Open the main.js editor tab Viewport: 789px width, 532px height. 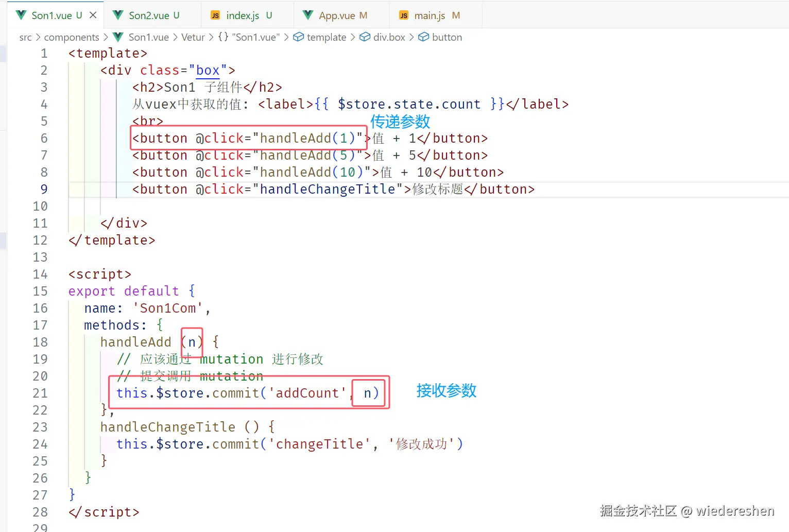[436, 15]
